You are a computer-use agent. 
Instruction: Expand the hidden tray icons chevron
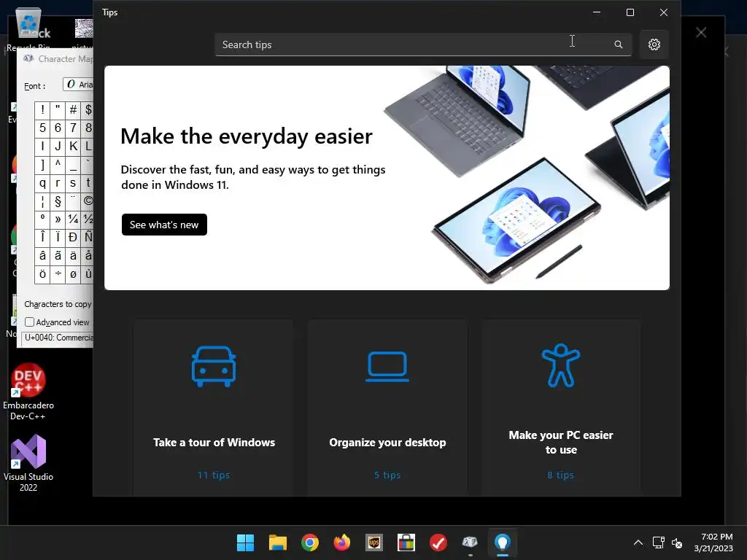(638, 542)
